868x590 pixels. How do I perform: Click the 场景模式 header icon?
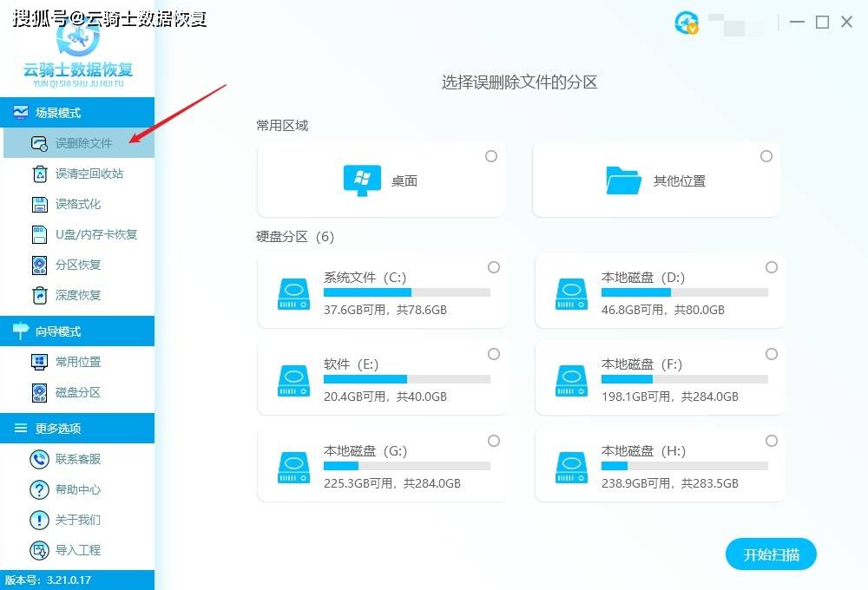21,113
